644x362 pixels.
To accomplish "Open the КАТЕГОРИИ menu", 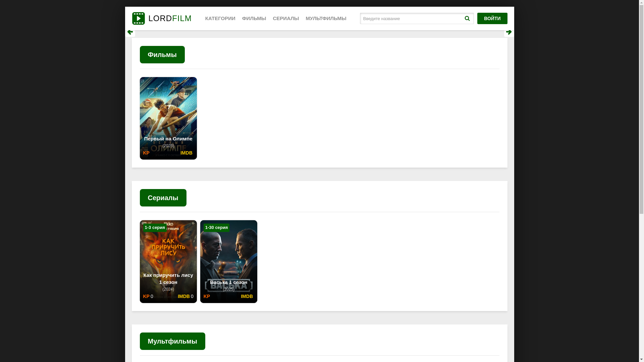I will [220, 18].
